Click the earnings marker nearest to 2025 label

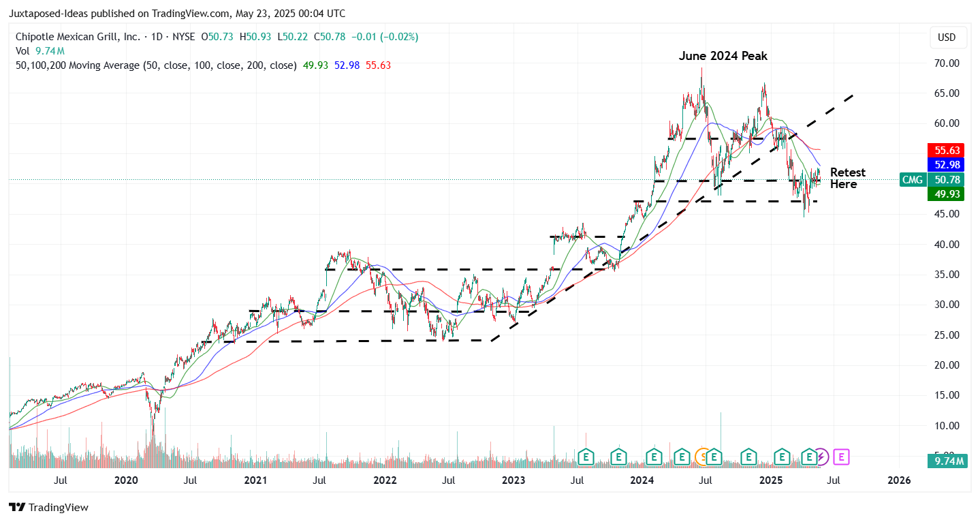782,457
